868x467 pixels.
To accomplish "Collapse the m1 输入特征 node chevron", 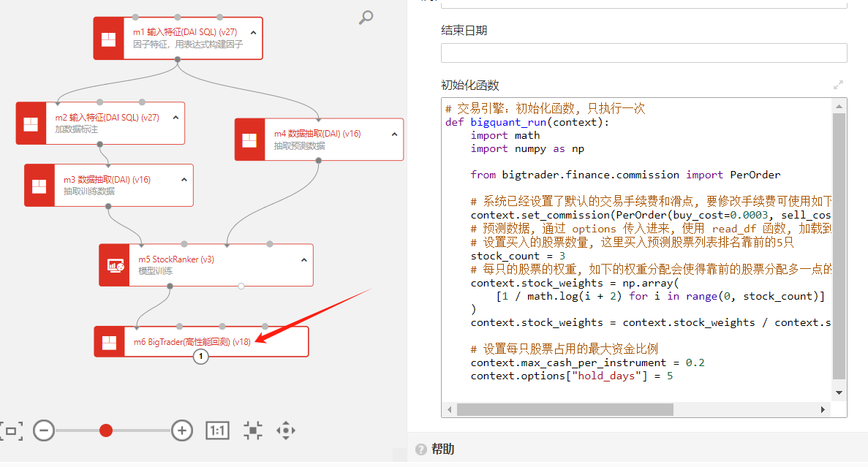I will 253,33.
